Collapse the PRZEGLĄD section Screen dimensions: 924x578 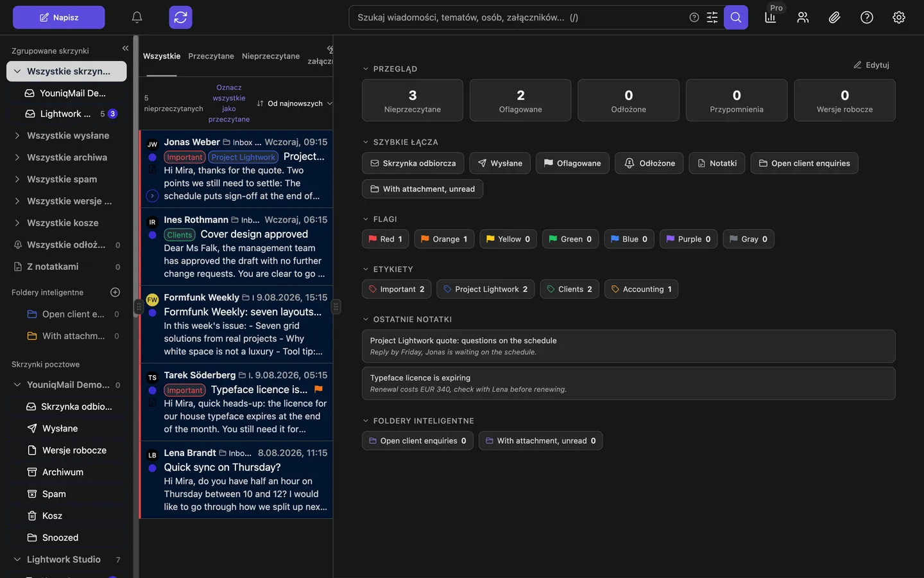tap(366, 69)
